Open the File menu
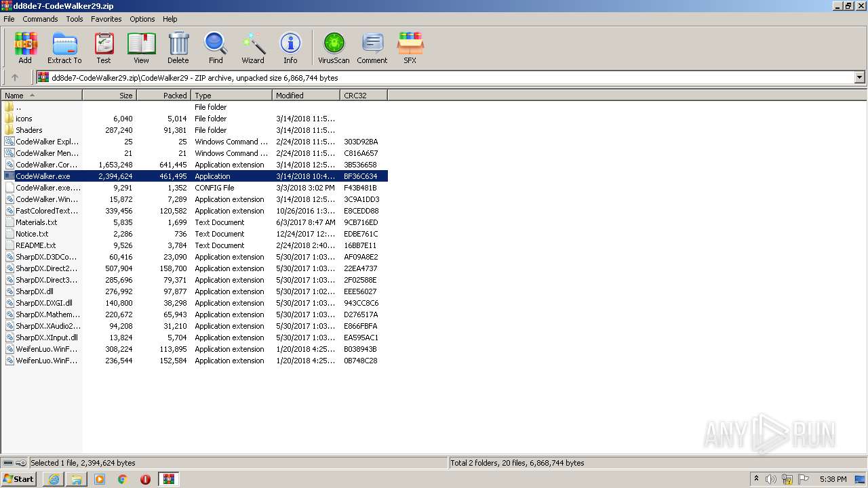The width and height of the screenshot is (868, 488). tap(9, 19)
